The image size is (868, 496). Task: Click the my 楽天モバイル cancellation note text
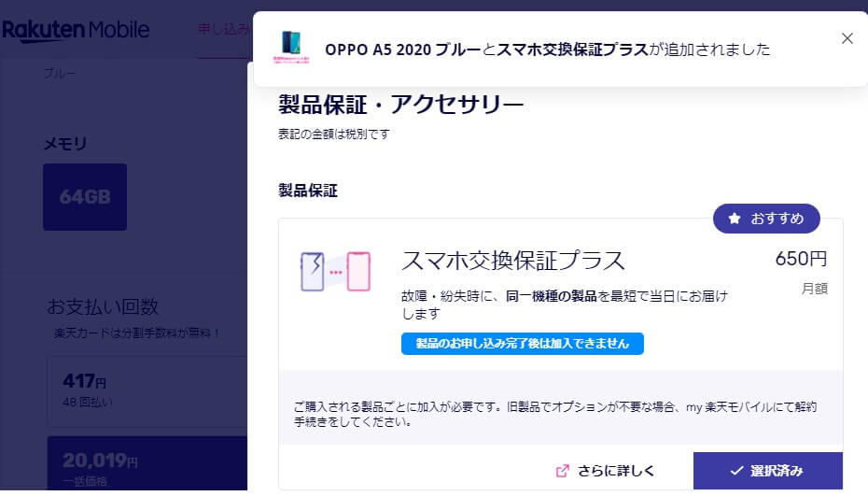coord(554,414)
